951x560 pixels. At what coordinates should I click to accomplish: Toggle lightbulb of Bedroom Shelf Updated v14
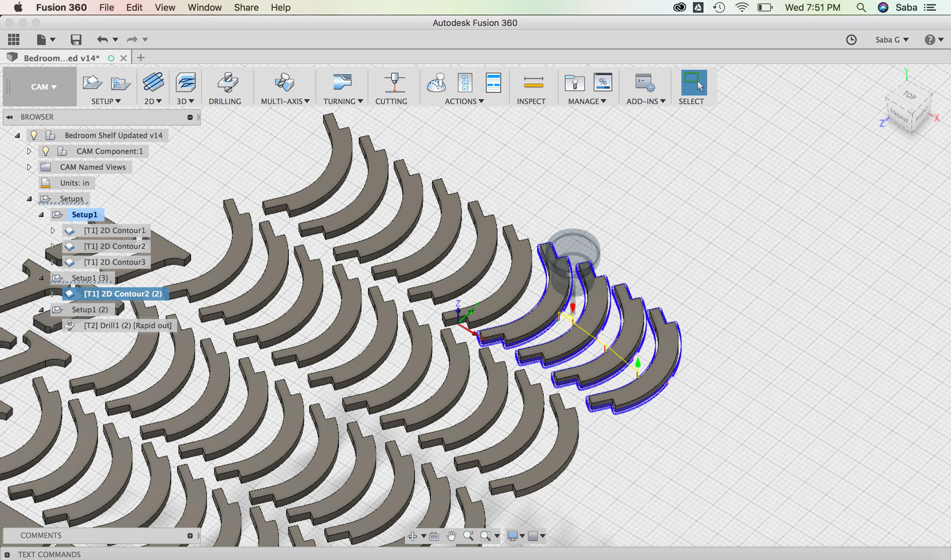coord(34,135)
